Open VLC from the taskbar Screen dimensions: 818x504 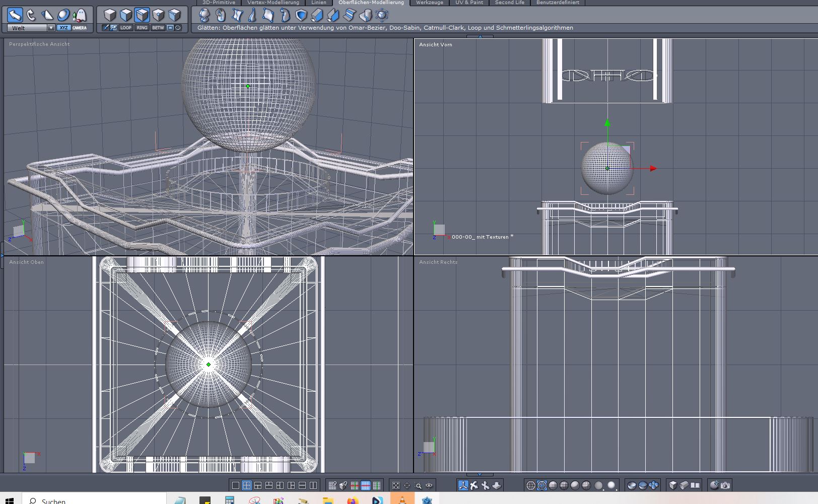pyautogui.click(x=402, y=500)
